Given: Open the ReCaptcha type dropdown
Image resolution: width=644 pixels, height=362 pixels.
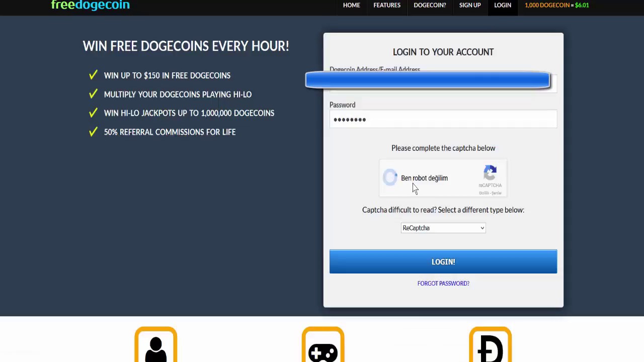Looking at the screenshot, I should click(x=443, y=228).
